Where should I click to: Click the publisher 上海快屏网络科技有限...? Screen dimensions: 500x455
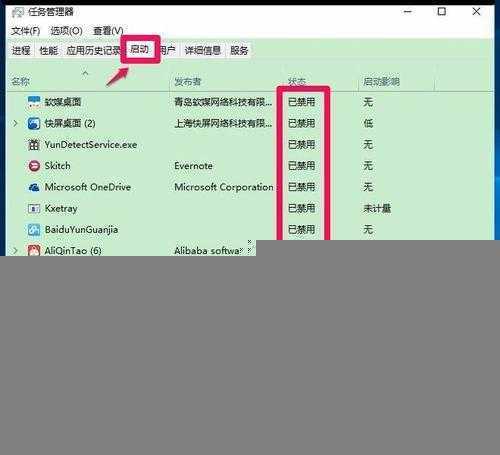click(223, 123)
